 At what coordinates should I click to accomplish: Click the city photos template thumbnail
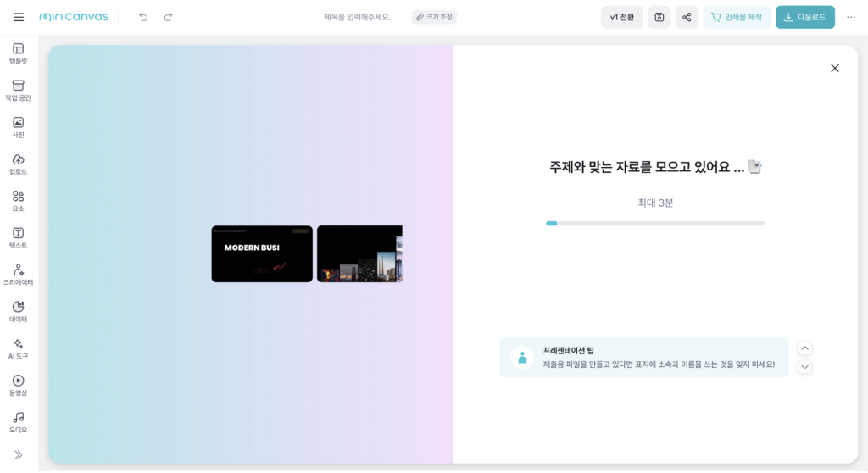(x=359, y=253)
